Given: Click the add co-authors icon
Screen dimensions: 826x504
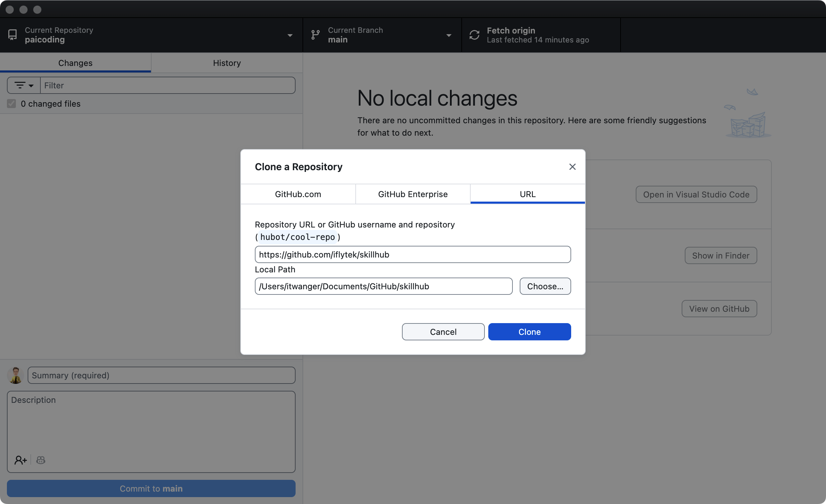Looking at the screenshot, I should (20, 460).
